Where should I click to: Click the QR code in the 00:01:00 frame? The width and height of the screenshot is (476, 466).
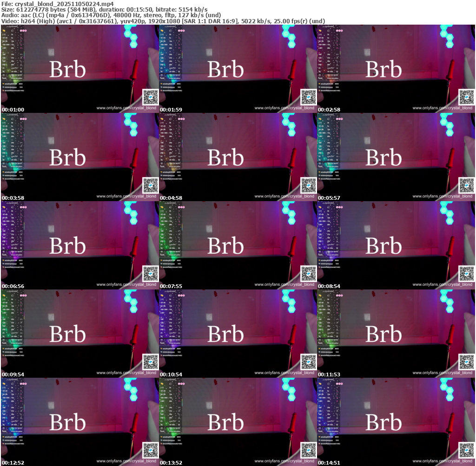coord(150,97)
